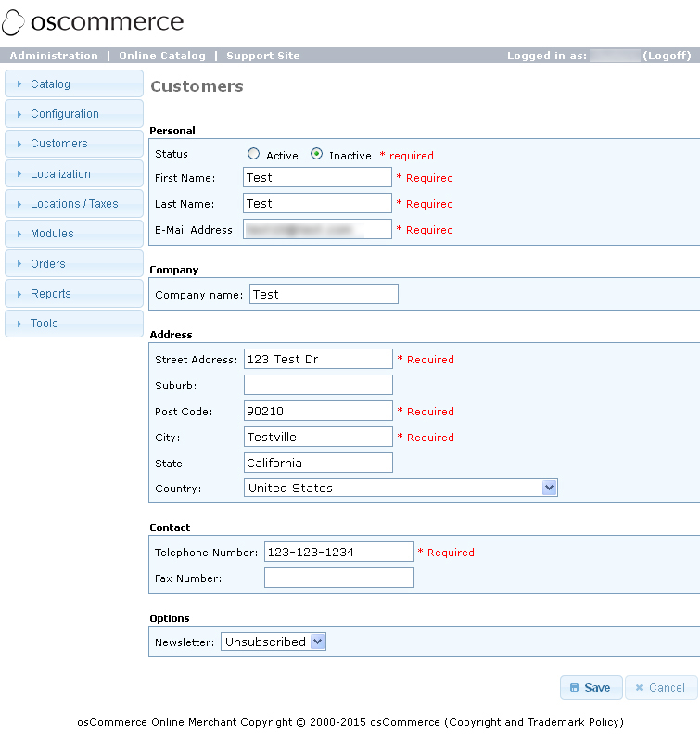Image resolution: width=700 pixels, height=737 pixels.
Task: Open the Online Catalog menu link
Action: coord(162,56)
